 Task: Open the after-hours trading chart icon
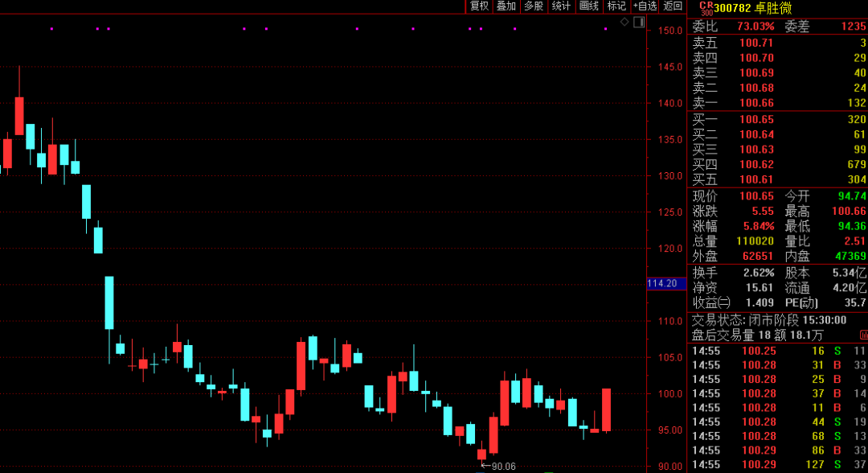pyautogui.click(x=863, y=335)
